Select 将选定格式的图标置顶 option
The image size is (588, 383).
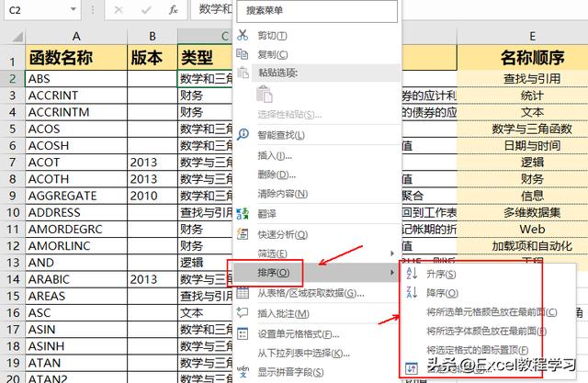478,350
